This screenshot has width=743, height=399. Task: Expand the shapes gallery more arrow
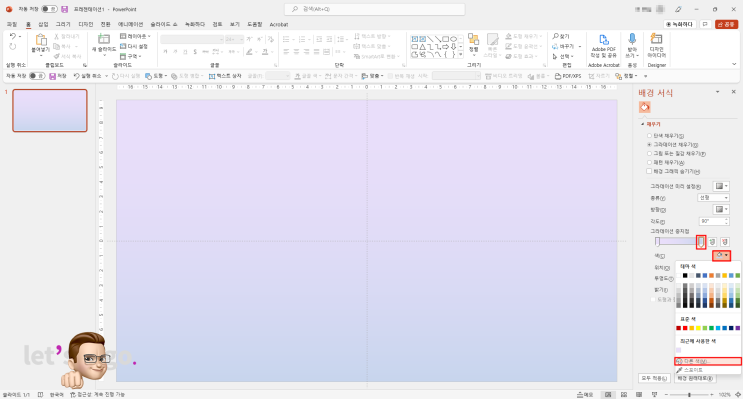(x=461, y=55)
